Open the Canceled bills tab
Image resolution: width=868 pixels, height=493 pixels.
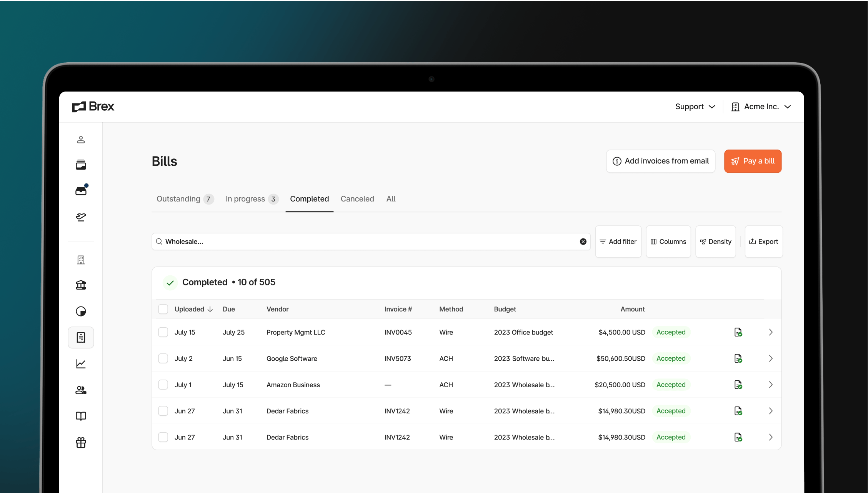pos(357,199)
